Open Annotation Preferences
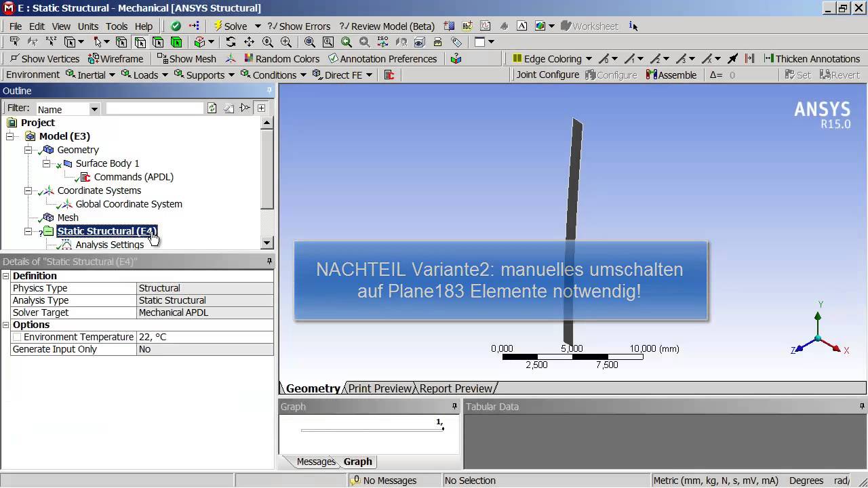868x488 pixels. pyautogui.click(x=382, y=59)
